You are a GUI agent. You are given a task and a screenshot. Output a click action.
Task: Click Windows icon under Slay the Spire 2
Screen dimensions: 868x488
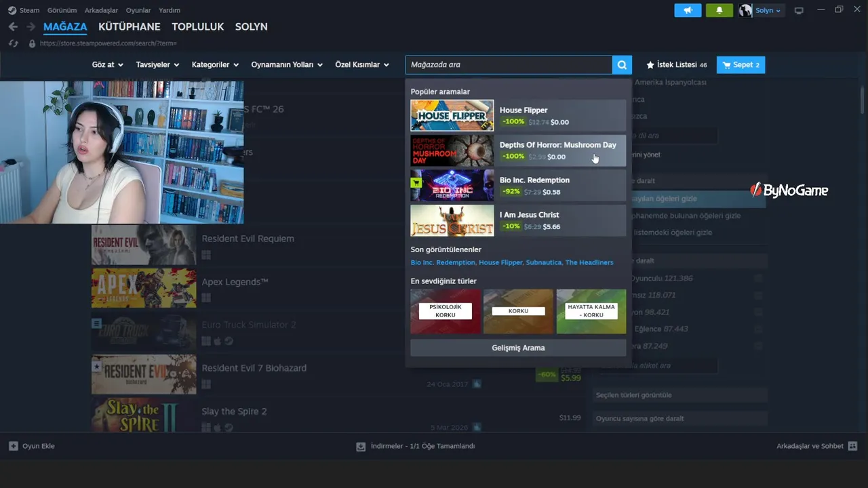pos(206,428)
